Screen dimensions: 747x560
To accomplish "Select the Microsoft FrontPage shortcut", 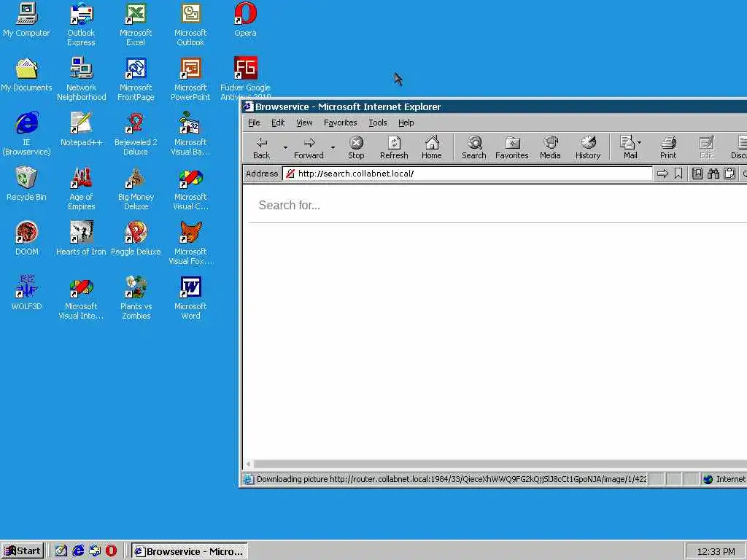I will click(136, 79).
